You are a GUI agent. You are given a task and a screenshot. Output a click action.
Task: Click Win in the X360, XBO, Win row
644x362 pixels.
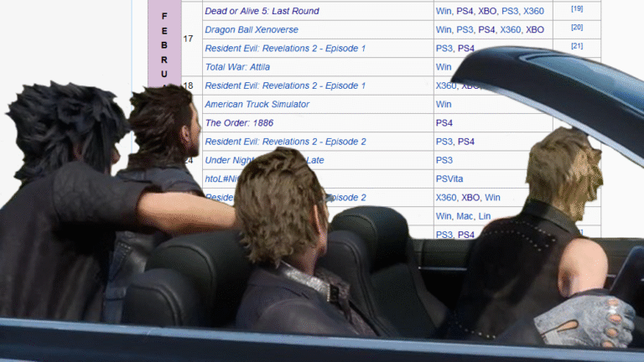492,198
